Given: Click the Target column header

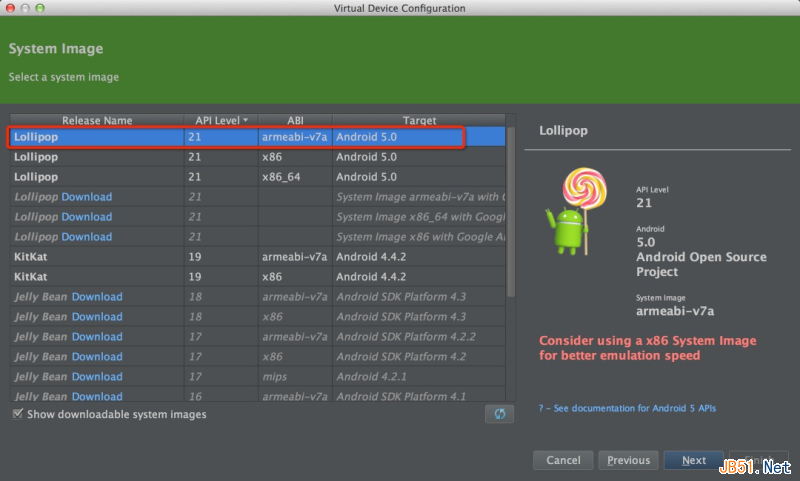Looking at the screenshot, I should [419, 121].
